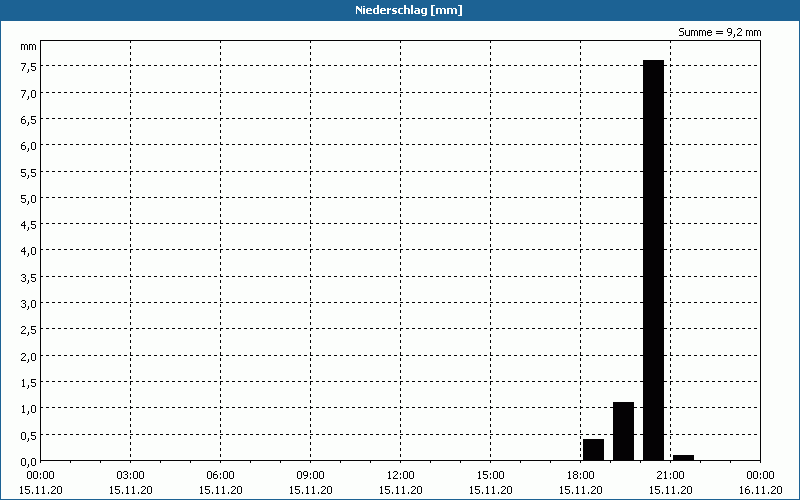Image resolution: width=800 pixels, height=500 pixels.
Task: Click the 1,0 y-axis label
Action: (x=29, y=410)
